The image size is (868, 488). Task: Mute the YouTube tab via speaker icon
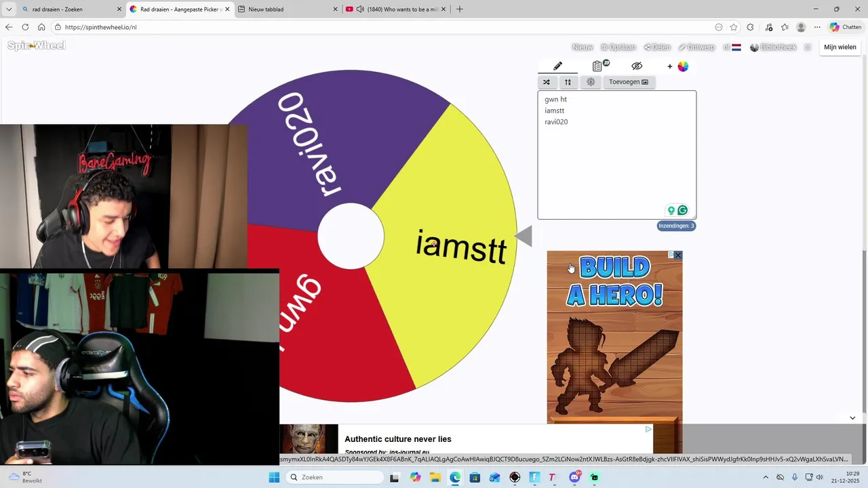pyautogui.click(x=360, y=9)
